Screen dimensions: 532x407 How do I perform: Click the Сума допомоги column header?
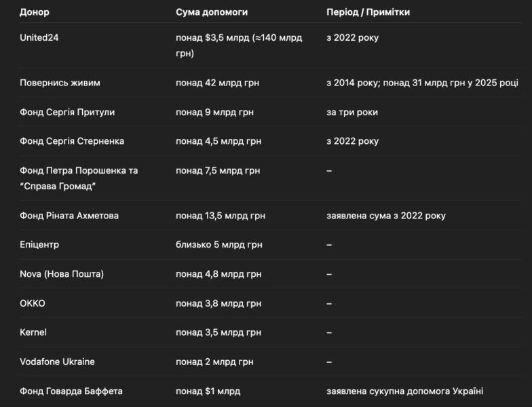pyautogui.click(x=212, y=12)
